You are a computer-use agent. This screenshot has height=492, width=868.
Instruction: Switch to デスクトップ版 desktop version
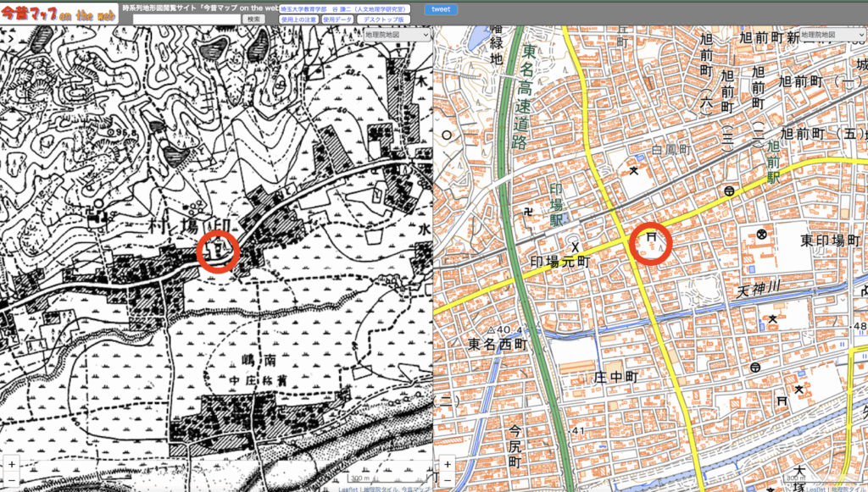382,19
